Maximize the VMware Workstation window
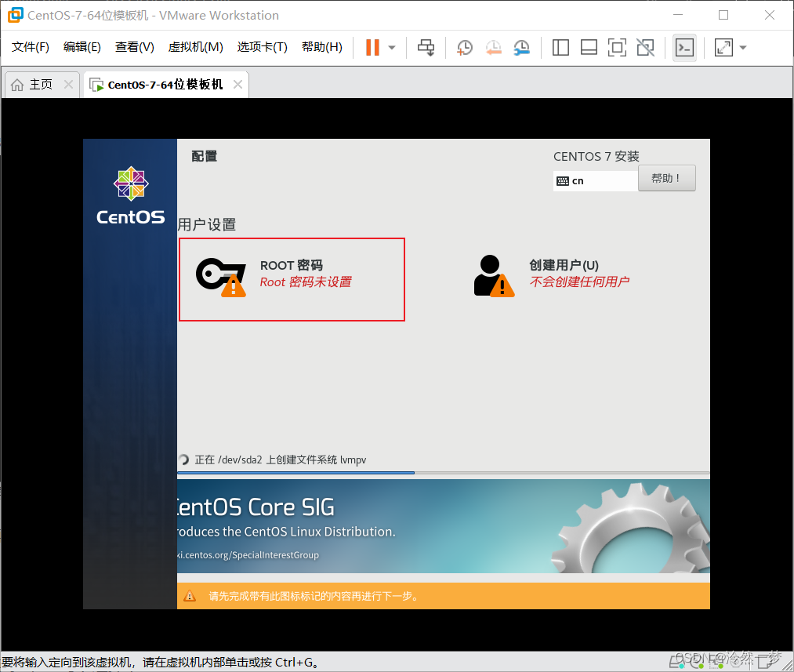Viewport: 794px width, 672px height. pyautogui.click(x=723, y=15)
